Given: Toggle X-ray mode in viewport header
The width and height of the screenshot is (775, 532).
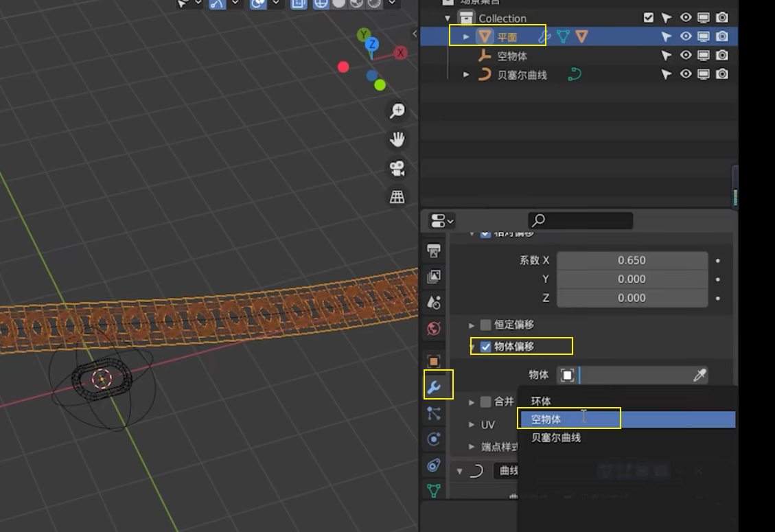Looking at the screenshot, I should click(x=299, y=3).
